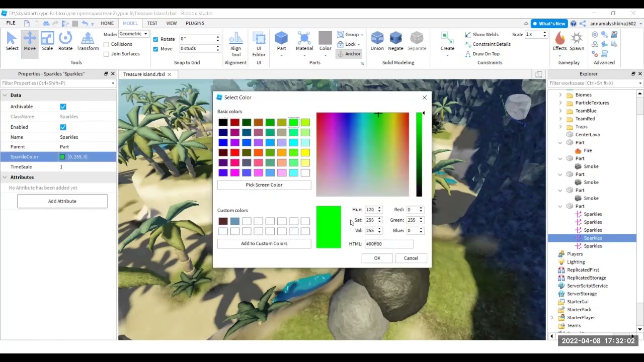
Task: Toggle the Rotate snap checkbox
Action: point(155,39)
